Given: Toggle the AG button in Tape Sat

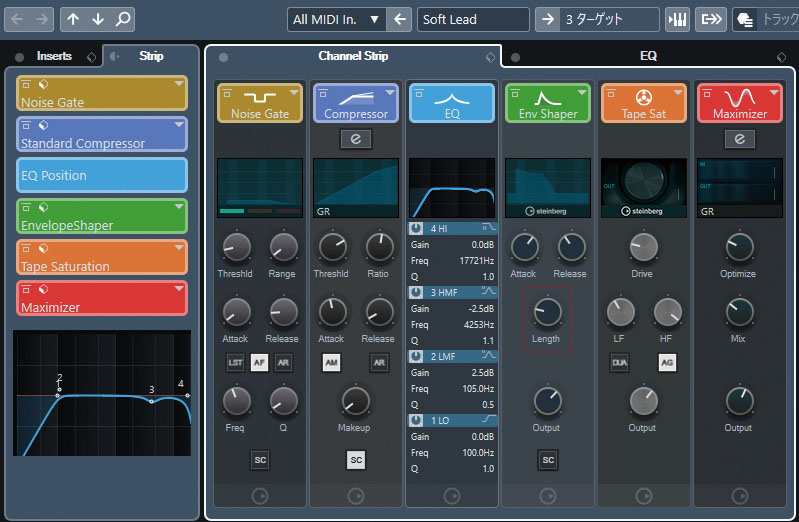Looking at the screenshot, I should [667, 362].
